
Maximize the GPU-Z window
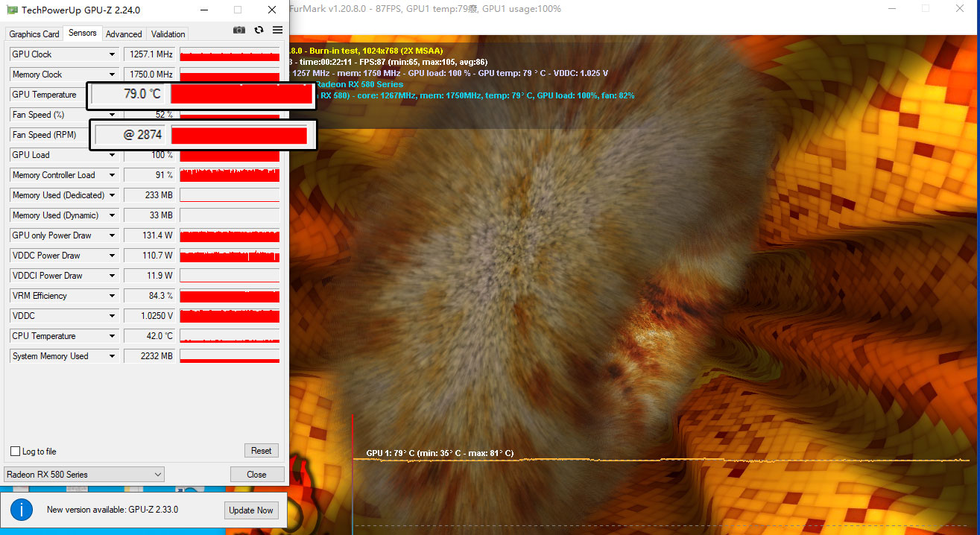click(x=238, y=10)
